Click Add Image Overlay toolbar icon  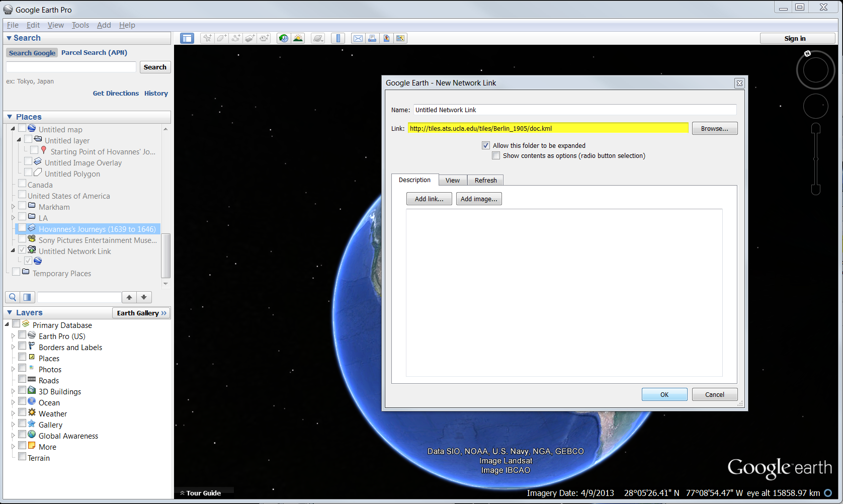(249, 38)
